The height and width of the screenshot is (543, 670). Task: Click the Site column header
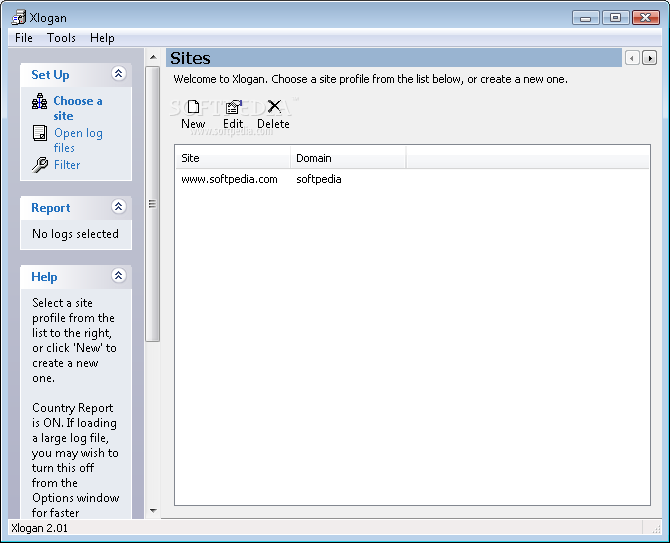coord(233,158)
